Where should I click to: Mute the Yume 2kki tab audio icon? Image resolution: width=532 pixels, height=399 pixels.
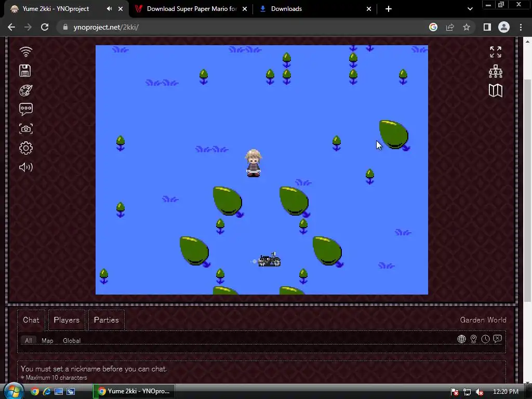point(109,9)
